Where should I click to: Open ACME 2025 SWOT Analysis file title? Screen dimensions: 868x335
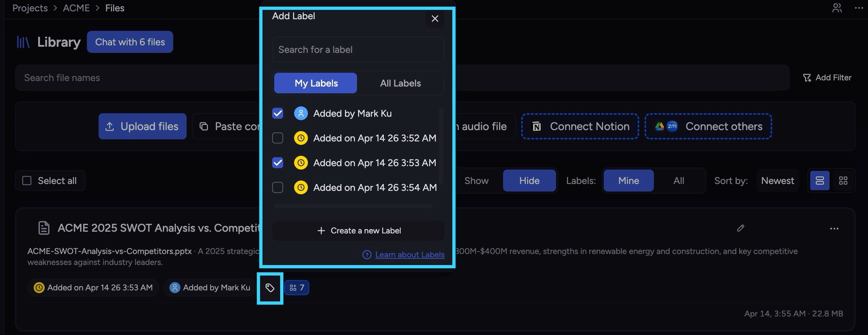pyautogui.click(x=159, y=228)
